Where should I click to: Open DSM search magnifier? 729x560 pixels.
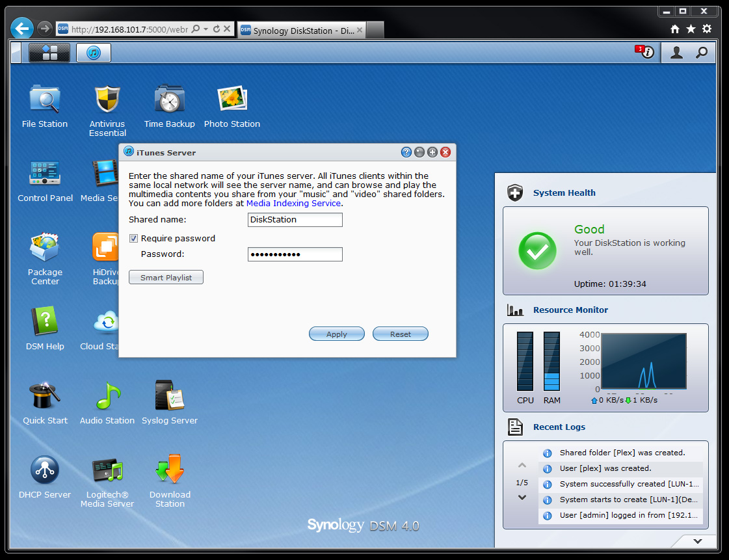tap(702, 53)
